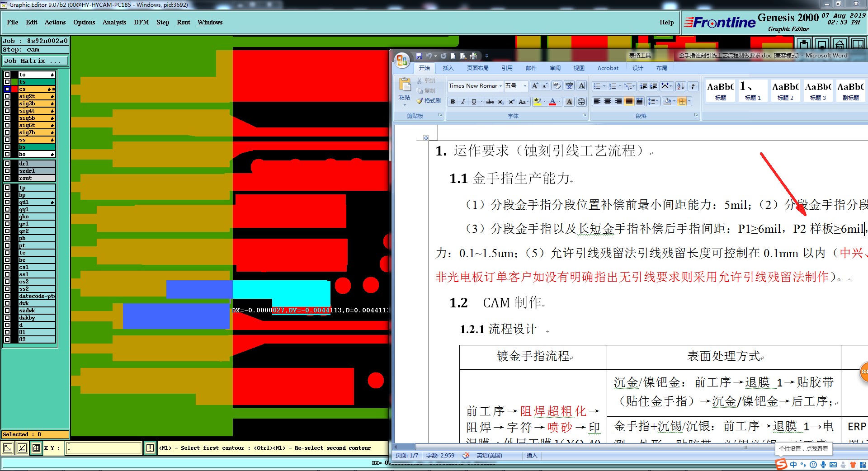Expand bullet list style dropdown
The image size is (868, 471).
(604, 86)
